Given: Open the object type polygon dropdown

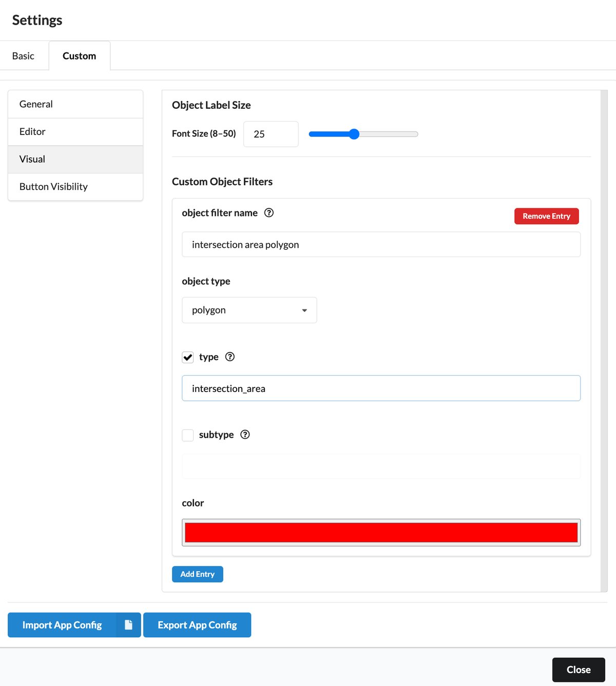Looking at the screenshot, I should tap(249, 310).
